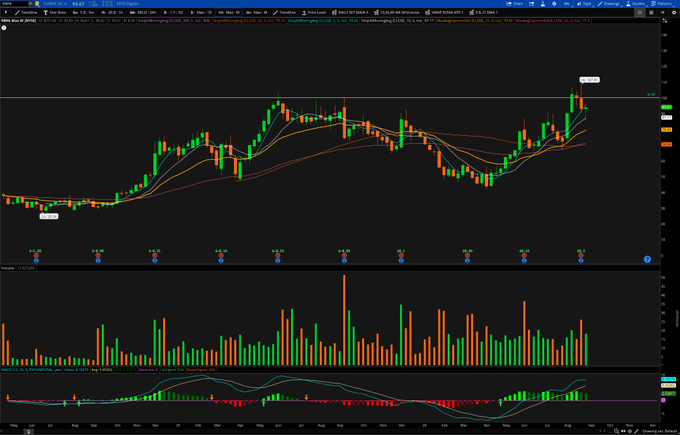Click the SimpleMovingAvg 200 study label
Viewport: 680px width, 435px height.
[169, 20]
